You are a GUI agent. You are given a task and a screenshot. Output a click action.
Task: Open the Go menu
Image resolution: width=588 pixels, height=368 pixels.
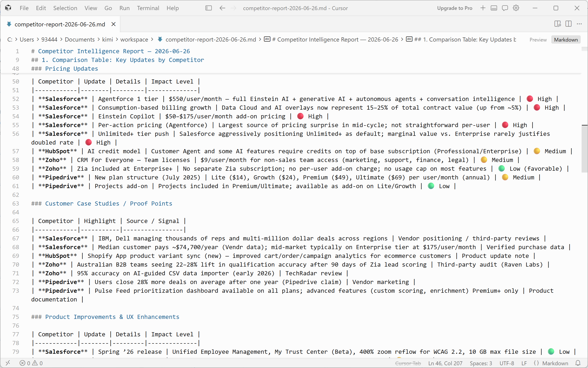108,8
